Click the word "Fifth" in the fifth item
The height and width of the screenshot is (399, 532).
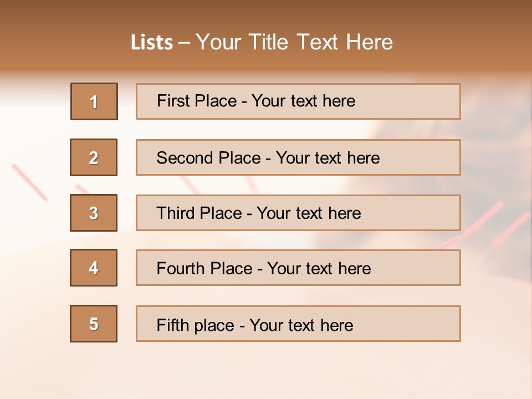click(172, 325)
